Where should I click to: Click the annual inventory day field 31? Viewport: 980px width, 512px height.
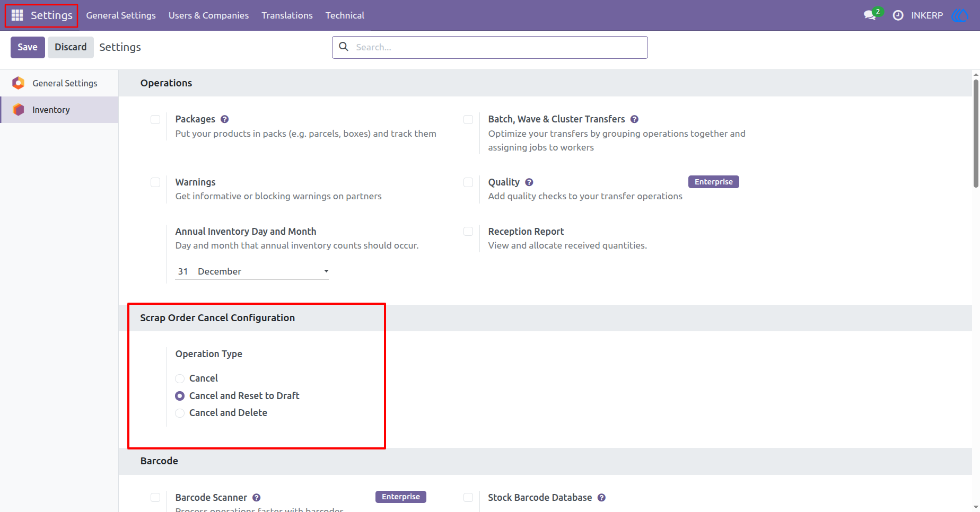click(183, 271)
